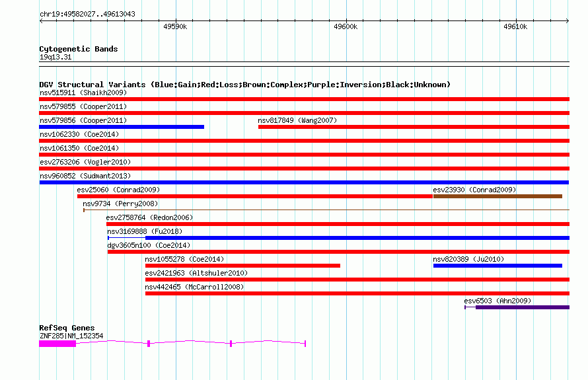The image size is (588, 380).
Task: Select the red dgv3605n100 loss bar
Action: [339, 252]
